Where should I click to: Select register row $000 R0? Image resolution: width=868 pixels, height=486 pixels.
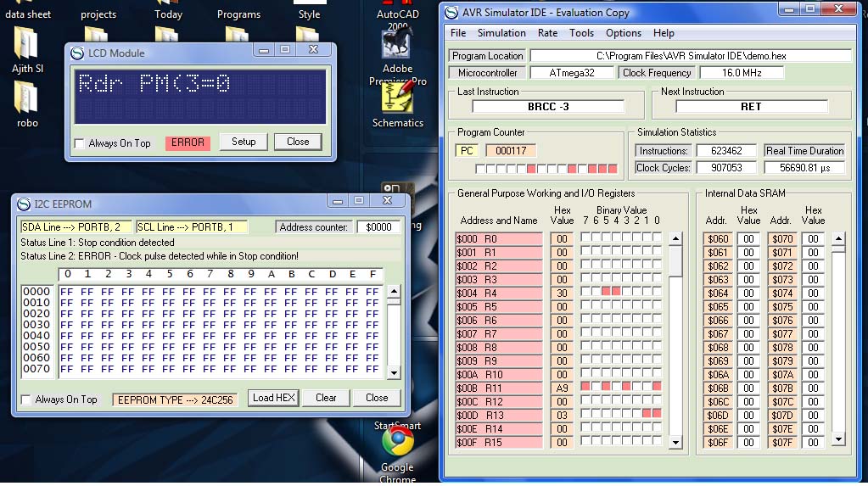coord(499,239)
